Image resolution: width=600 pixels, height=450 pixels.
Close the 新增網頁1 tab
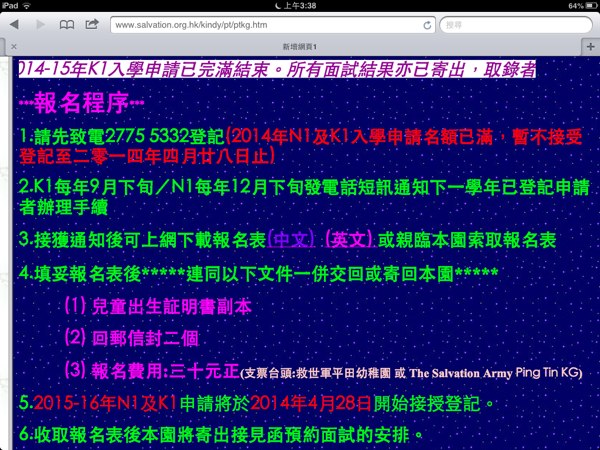pos(12,47)
